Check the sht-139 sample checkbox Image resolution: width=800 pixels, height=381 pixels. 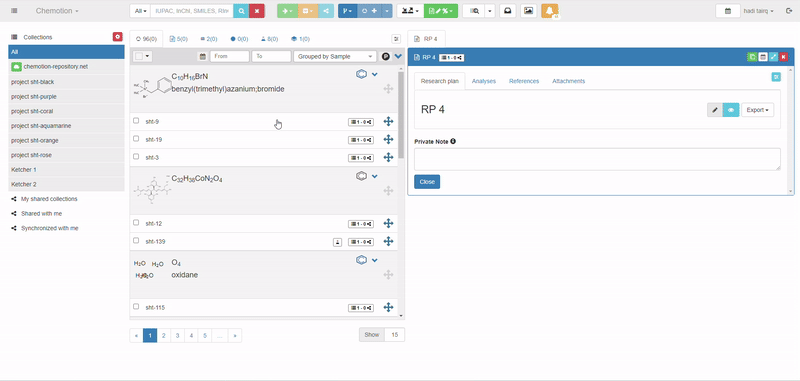(136, 240)
